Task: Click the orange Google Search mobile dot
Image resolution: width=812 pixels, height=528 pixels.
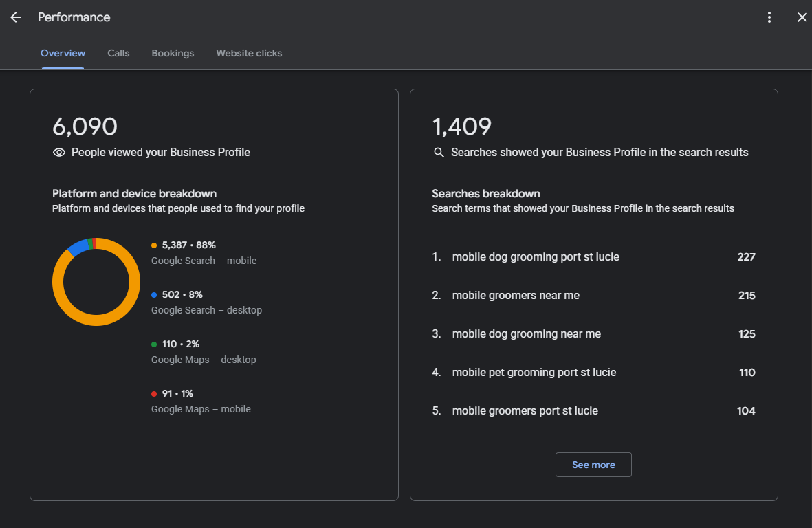Action: 154,245
